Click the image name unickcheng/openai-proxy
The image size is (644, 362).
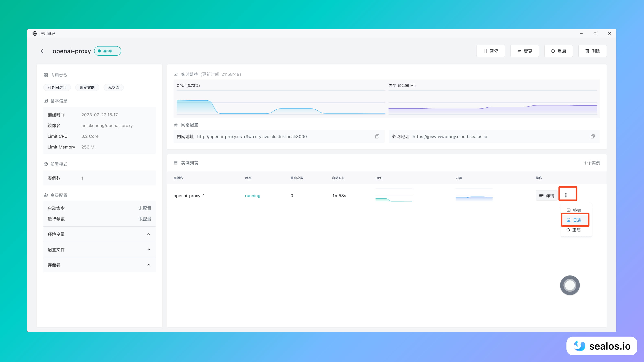107,125
